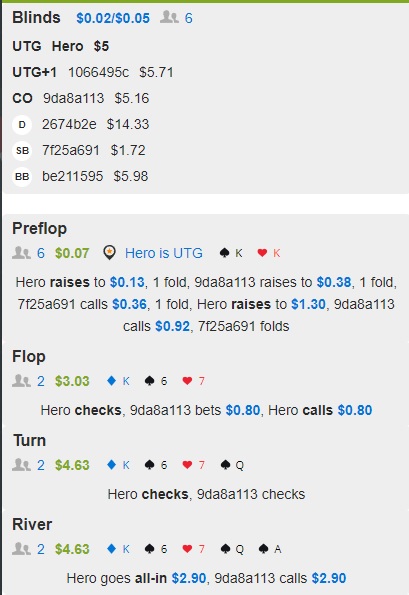Viewport: 409px width, 595px height.
Task: Click the flop players count icon
Action: point(21,381)
